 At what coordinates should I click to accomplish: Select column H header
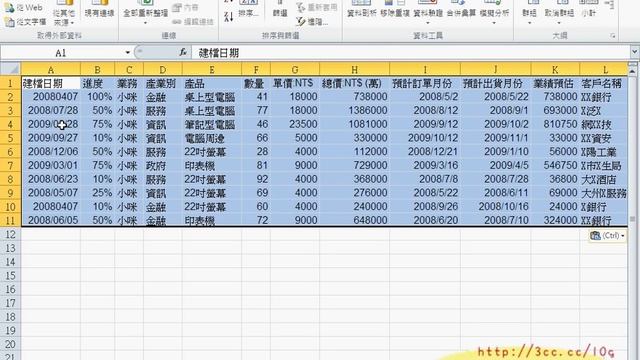point(354,69)
